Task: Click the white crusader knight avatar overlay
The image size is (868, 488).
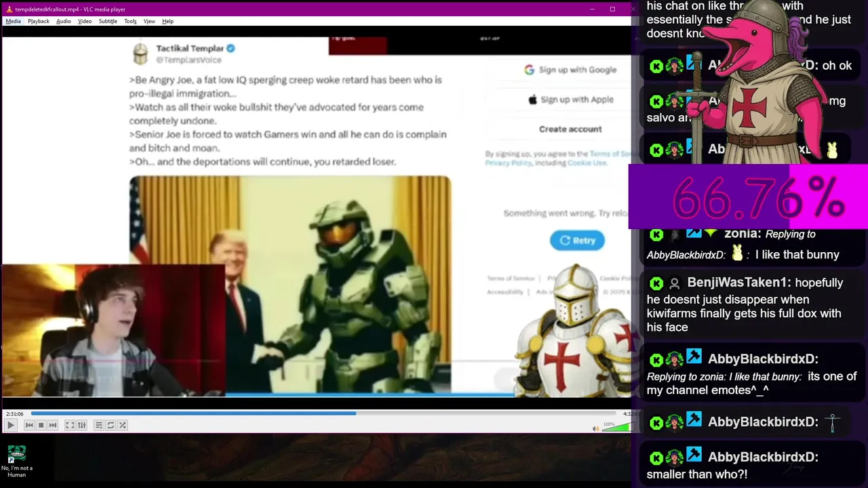Action: point(576,332)
